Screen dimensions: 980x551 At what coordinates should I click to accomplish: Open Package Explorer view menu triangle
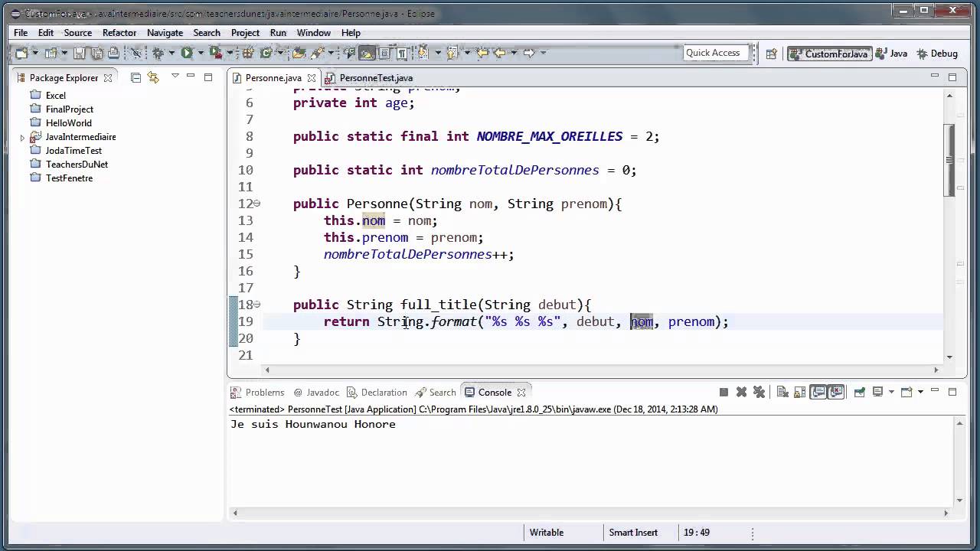(175, 77)
